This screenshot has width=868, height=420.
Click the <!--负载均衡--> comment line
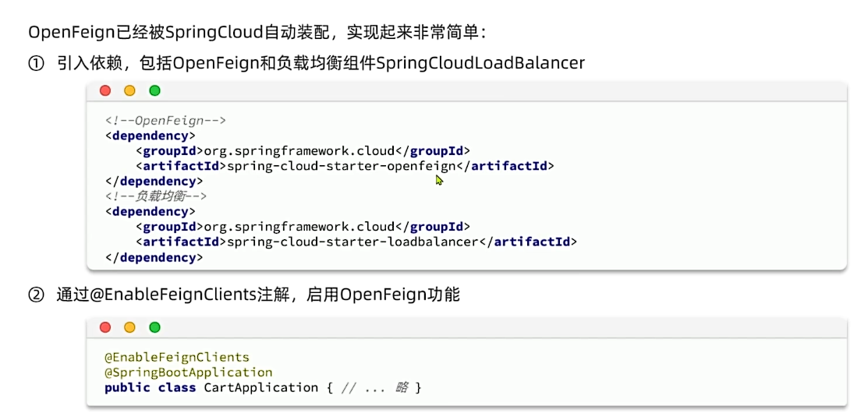coord(156,196)
